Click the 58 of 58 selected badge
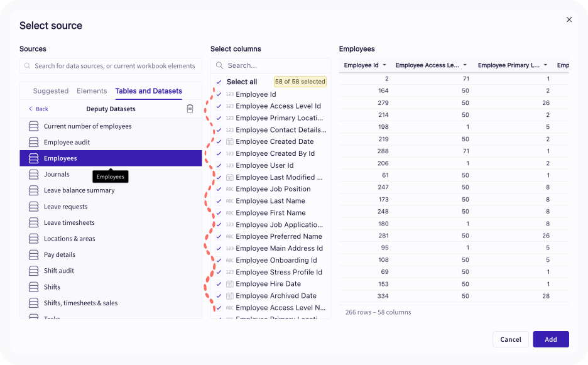588x365 pixels. click(x=300, y=82)
